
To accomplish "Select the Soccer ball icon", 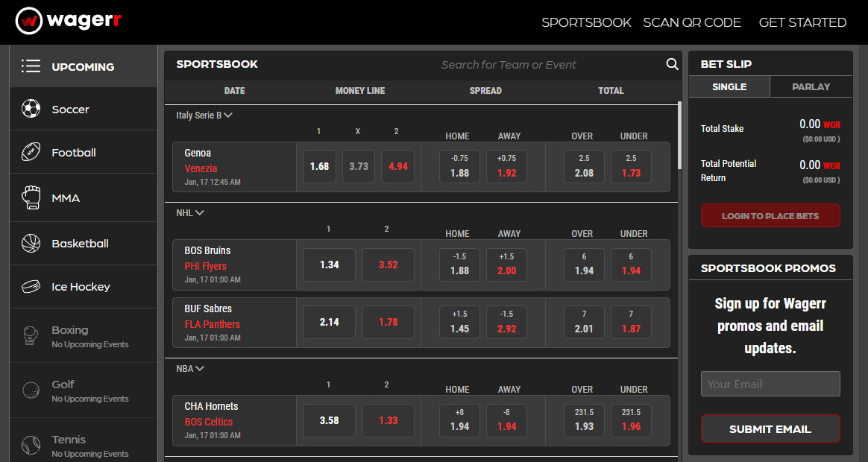I will point(31,109).
